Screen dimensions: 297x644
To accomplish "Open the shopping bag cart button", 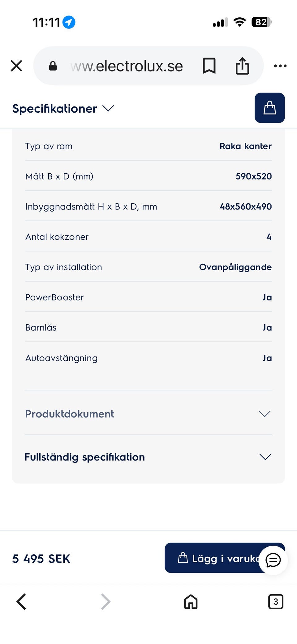I will [x=269, y=108].
